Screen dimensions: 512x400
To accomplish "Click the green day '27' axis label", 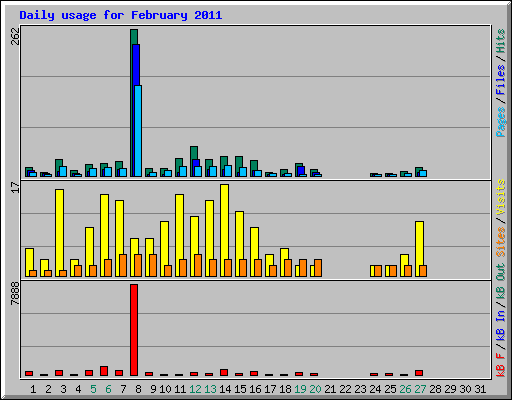I will [420, 389].
